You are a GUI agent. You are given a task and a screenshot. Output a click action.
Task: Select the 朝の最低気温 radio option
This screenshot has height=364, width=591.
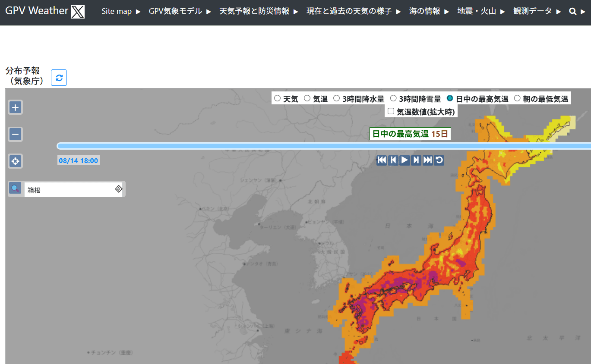(x=517, y=98)
